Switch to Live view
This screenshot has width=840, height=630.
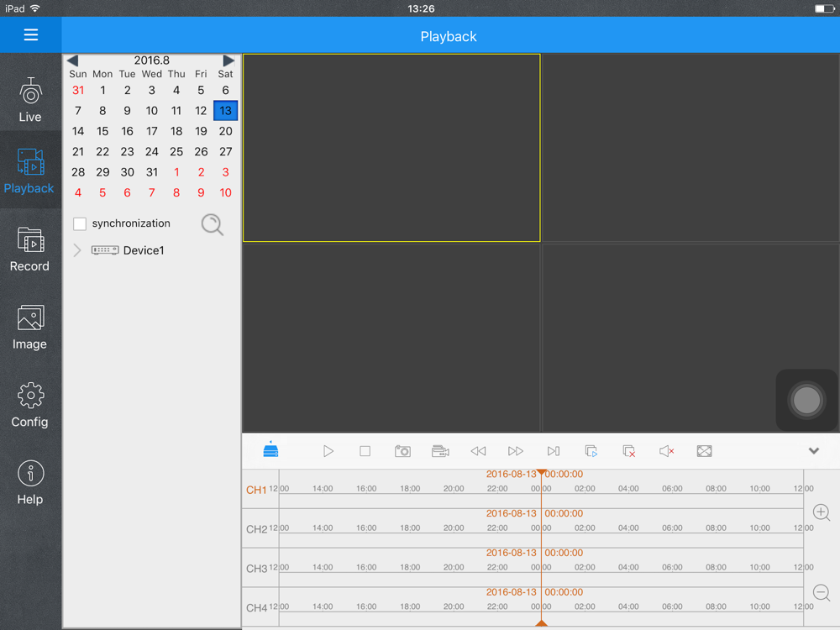(30, 100)
